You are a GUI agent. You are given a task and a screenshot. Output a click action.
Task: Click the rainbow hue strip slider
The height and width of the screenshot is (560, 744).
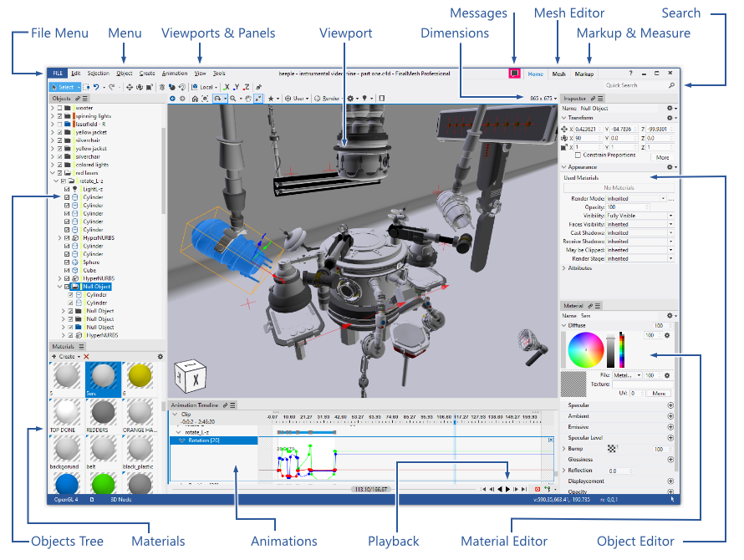(622, 350)
